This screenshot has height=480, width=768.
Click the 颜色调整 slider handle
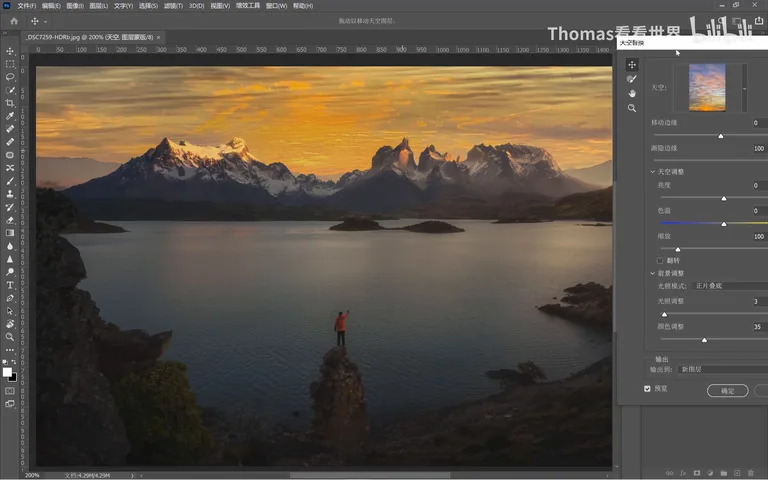click(704, 339)
